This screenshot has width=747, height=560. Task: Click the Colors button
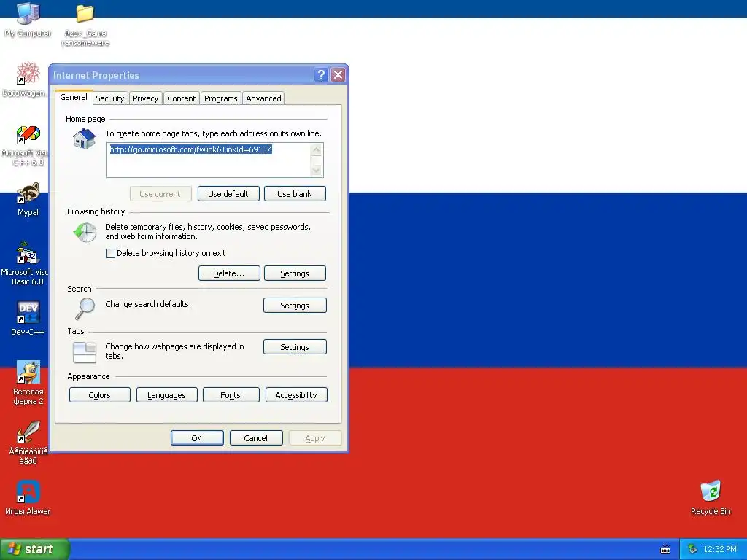coord(99,395)
